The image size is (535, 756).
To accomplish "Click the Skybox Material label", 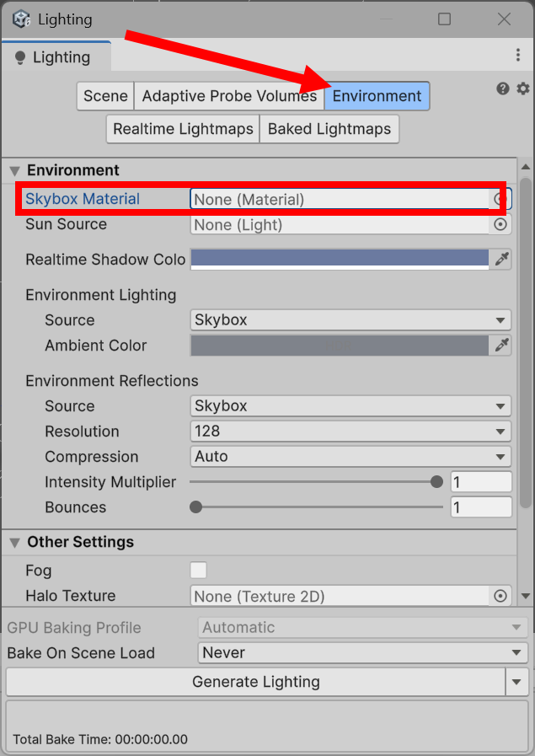I will (x=83, y=199).
